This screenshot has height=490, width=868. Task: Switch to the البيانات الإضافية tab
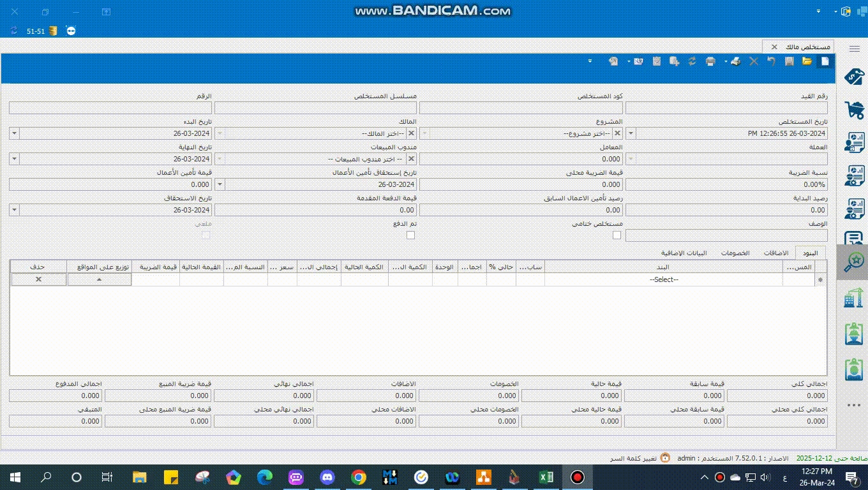coord(684,253)
